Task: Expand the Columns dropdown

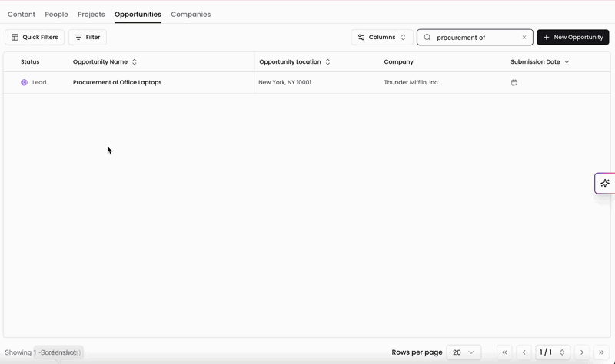Action: [382, 37]
